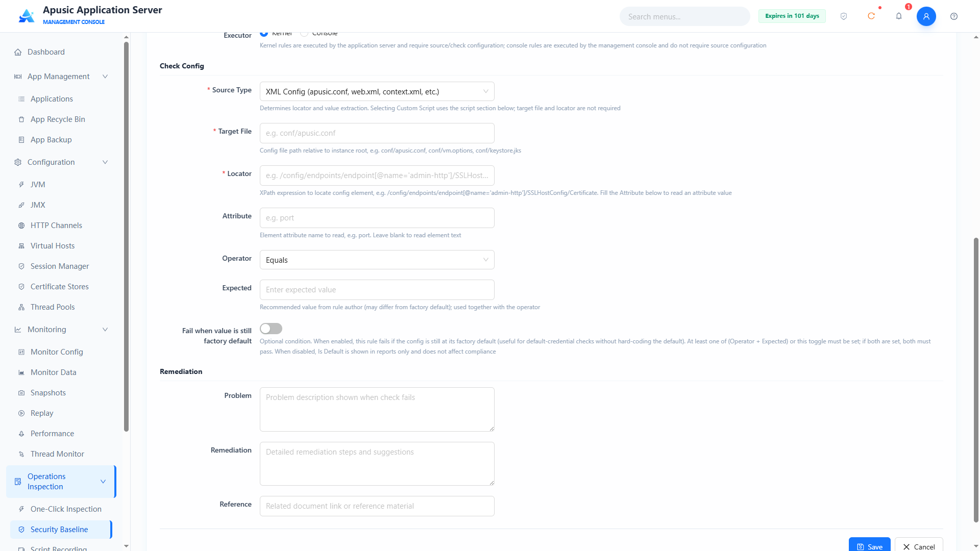Screen dimensions: 980x551
Task: Select the Kernel executor radio button
Action: point(264,34)
